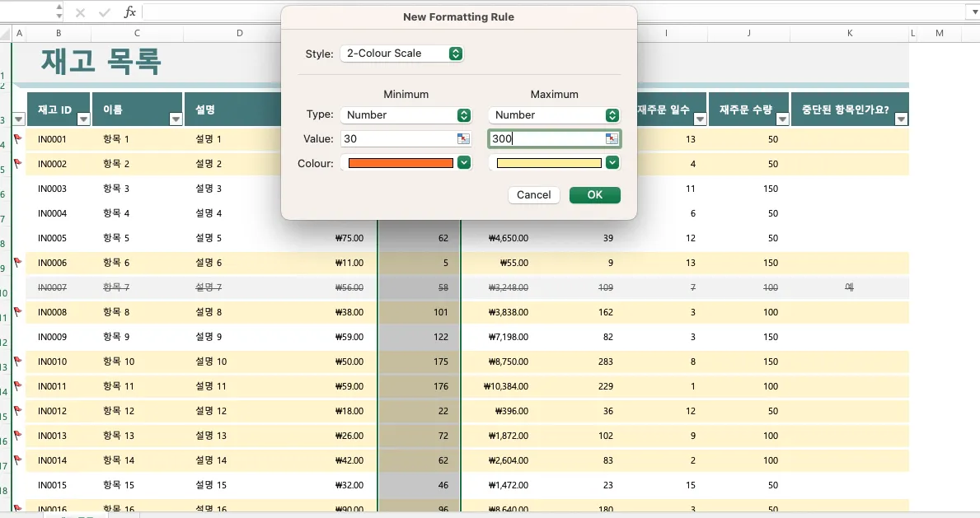Open the Style 2-Colour Scale dropdown
The height and width of the screenshot is (518, 980).
click(x=402, y=54)
